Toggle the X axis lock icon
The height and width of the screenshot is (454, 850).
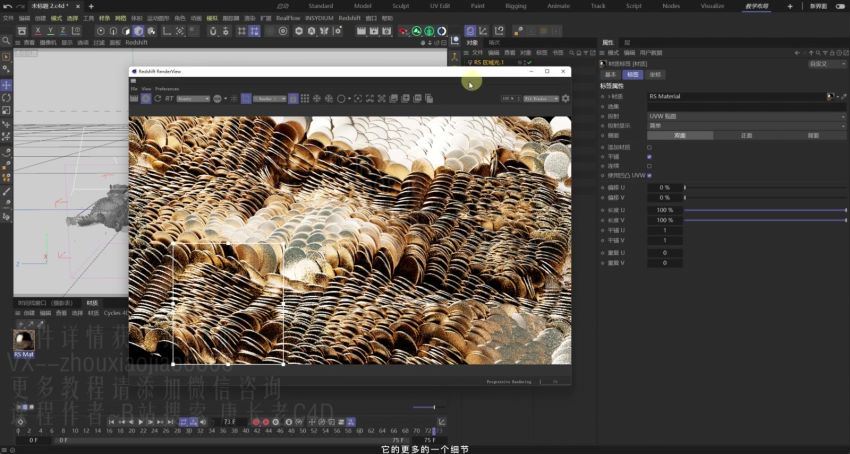coord(37,31)
